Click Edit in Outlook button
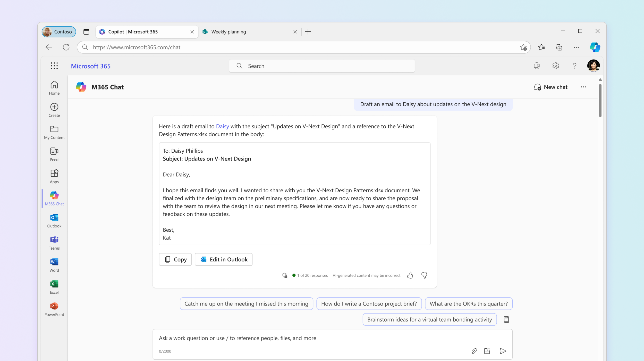This screenshot has width=644, height=361. coord(224,259)
